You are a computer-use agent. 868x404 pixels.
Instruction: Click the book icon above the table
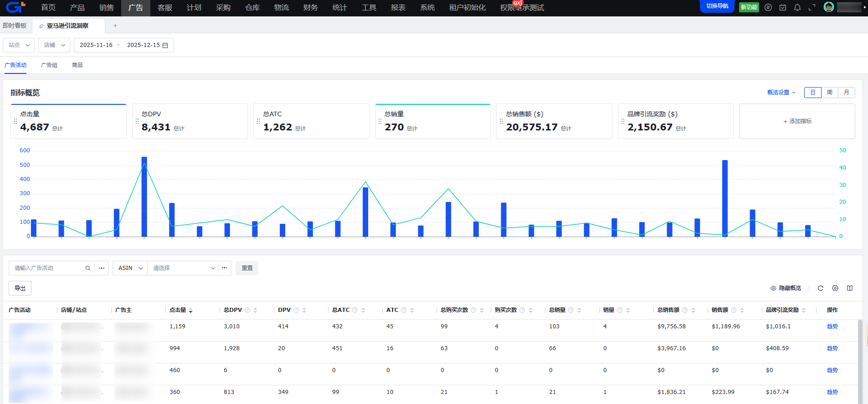pos(850,288)
